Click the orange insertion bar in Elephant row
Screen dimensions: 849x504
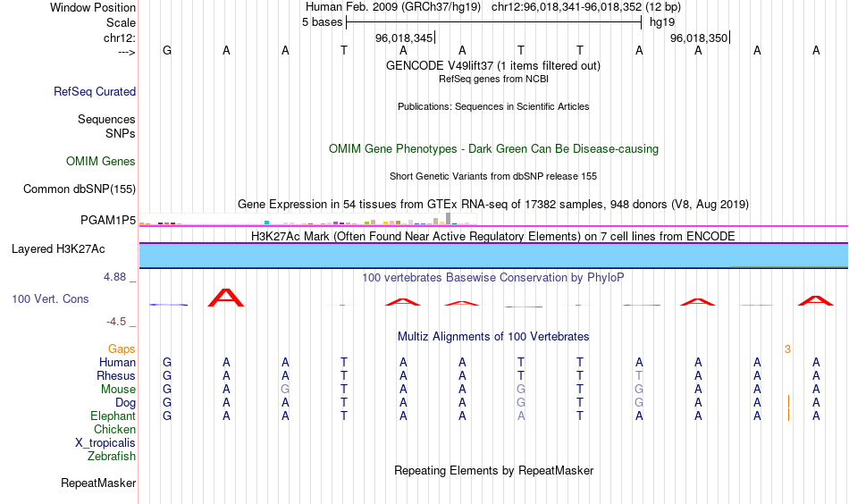pos(788,416)
